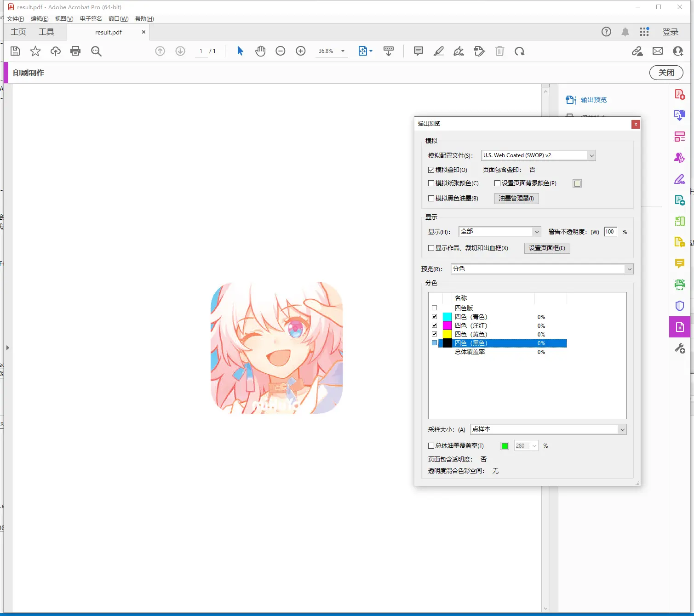Click the Add comment note icon

point(418,51)
